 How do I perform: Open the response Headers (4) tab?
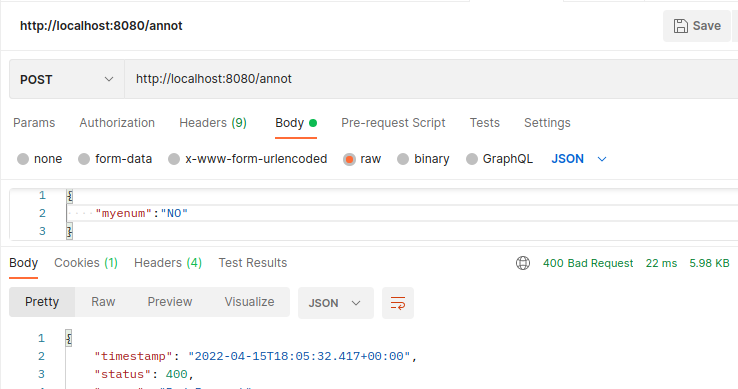[x=168, y=263]
